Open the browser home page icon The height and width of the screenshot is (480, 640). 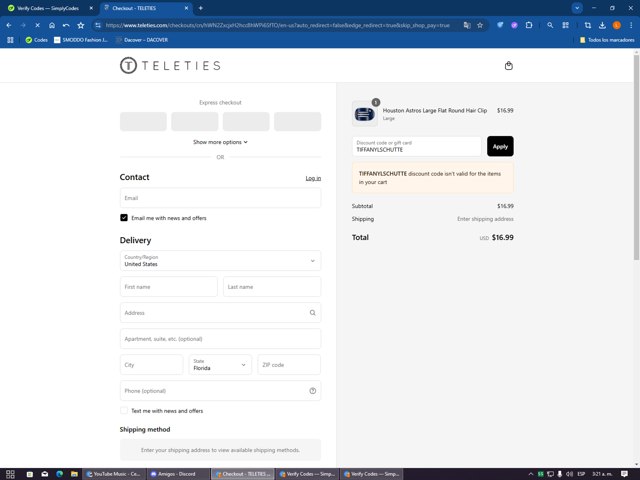point(52,25)
